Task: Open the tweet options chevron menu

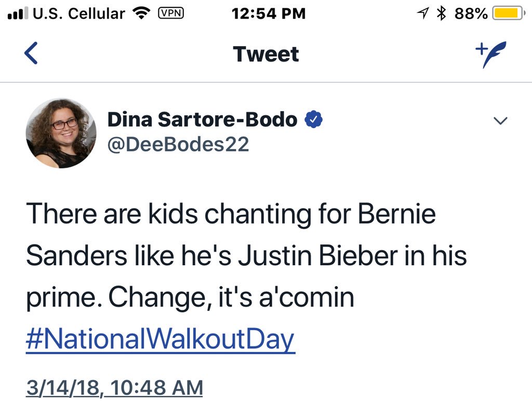Action: (500, 121)
